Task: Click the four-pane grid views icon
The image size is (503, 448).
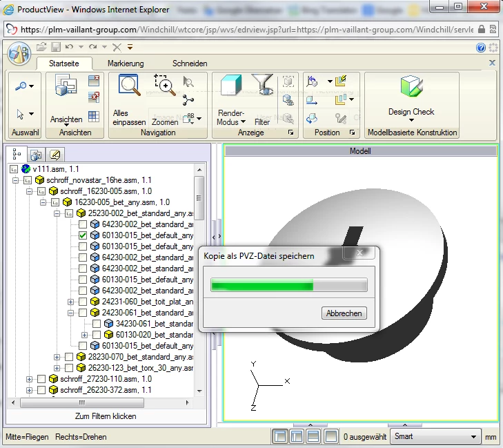Action: pyautogui.click(x=94, y=116)
